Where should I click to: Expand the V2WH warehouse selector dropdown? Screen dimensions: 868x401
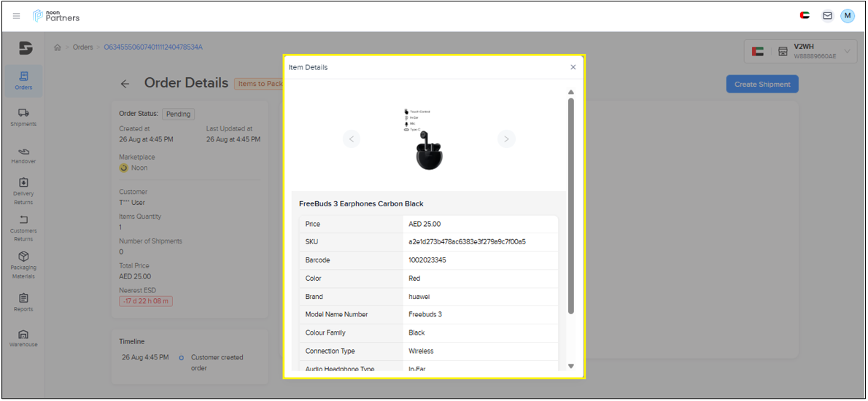point(800,52)
